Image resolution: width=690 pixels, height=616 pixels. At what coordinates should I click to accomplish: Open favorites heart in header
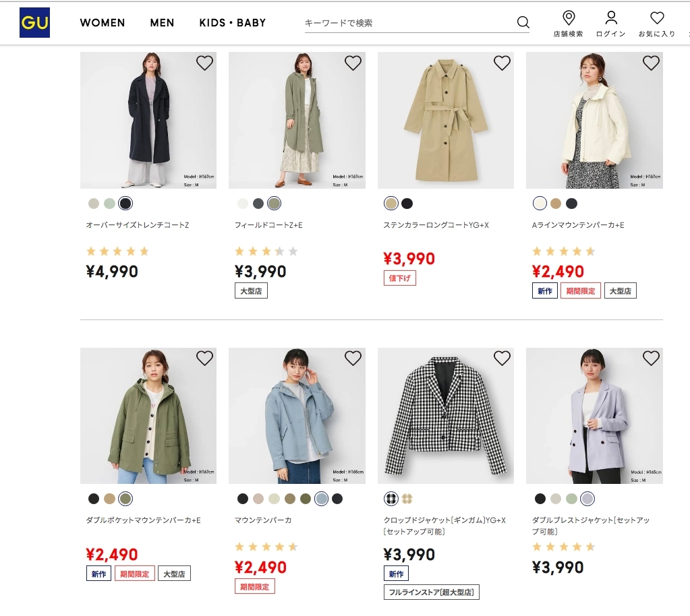656,18
